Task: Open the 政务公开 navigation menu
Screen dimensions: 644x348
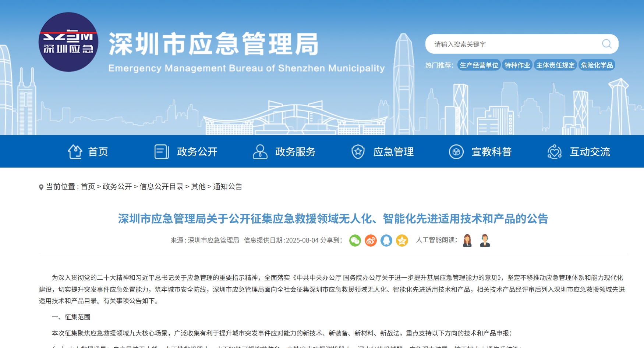Action: [x=186, y=151]
